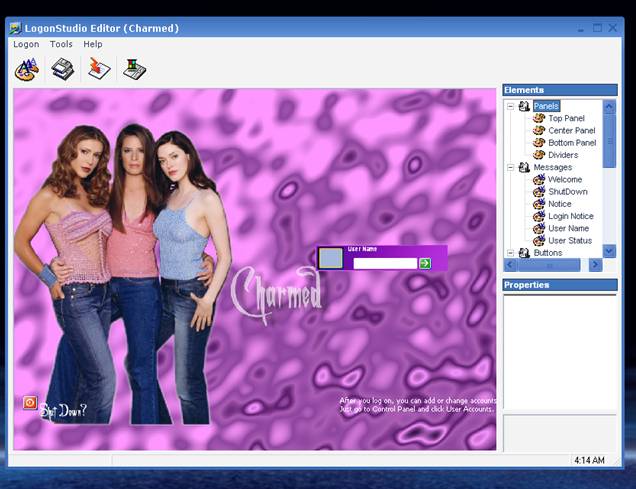Click the Dividers palette icon
The height and width of the screenshot is (489, 636).
coord(539,155)
